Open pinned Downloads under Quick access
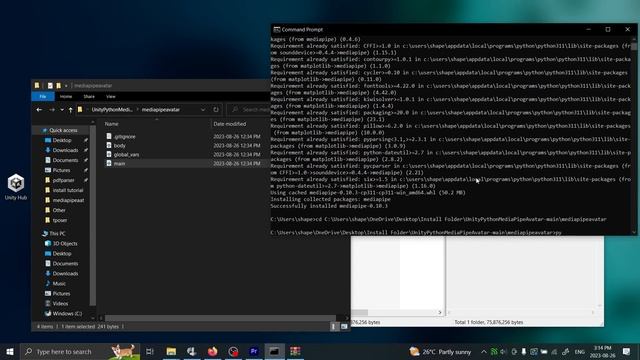 (x=65, y=150)
